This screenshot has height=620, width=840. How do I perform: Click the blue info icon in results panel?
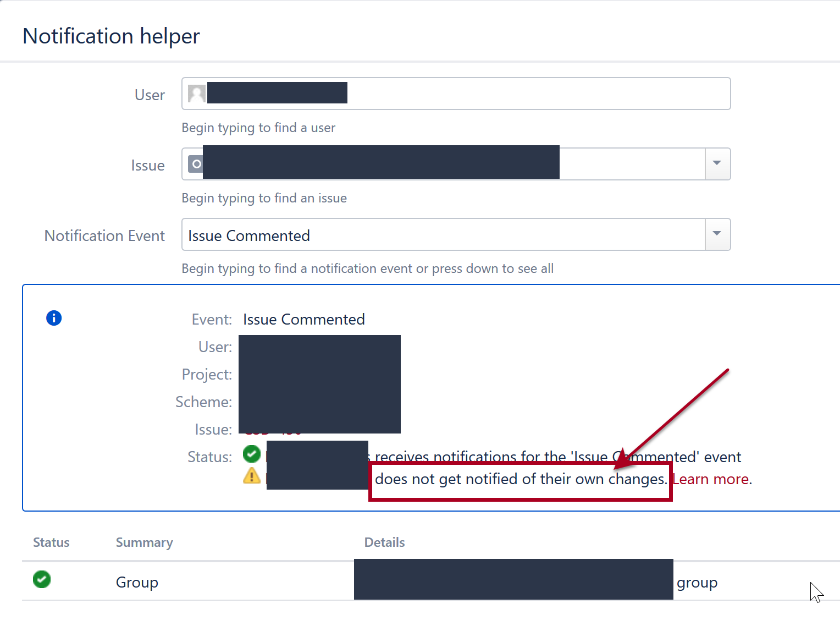click(54, 318)
